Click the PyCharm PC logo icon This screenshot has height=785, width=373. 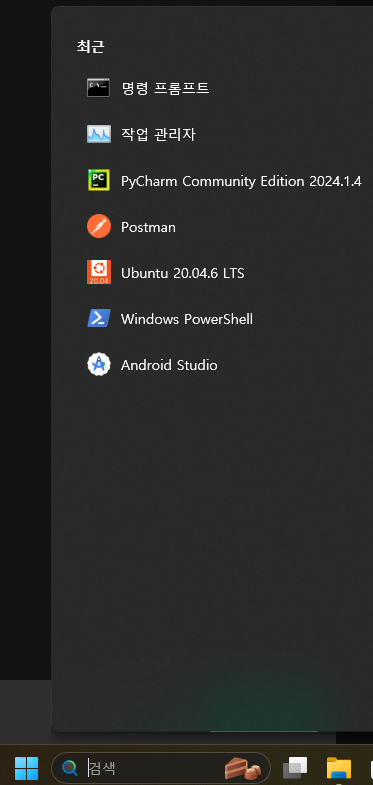click(99, 180)
